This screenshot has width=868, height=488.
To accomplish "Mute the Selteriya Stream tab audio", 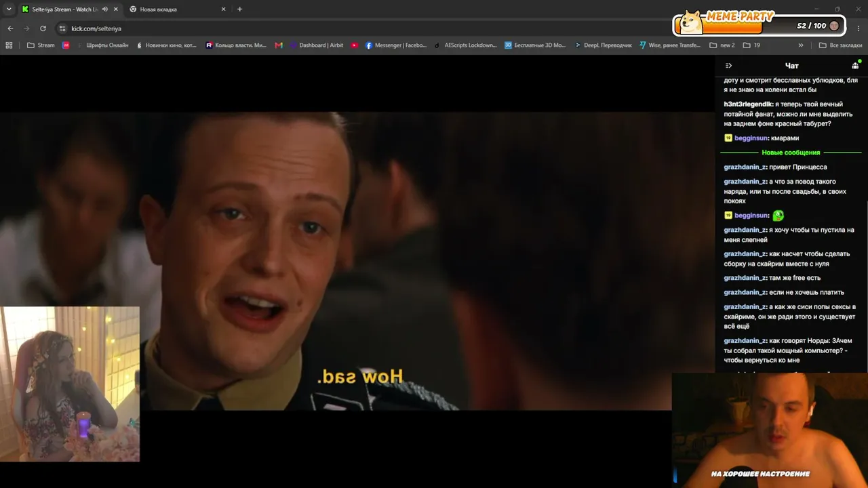I will 104,9.
